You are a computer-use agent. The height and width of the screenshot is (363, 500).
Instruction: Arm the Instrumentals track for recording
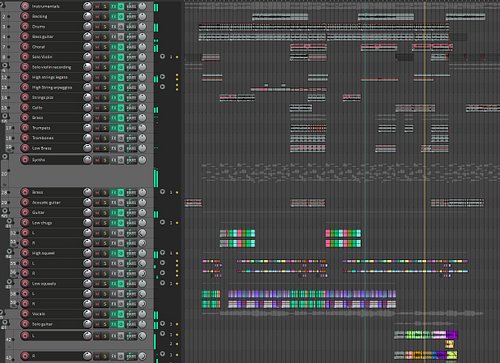coord(25,6)
